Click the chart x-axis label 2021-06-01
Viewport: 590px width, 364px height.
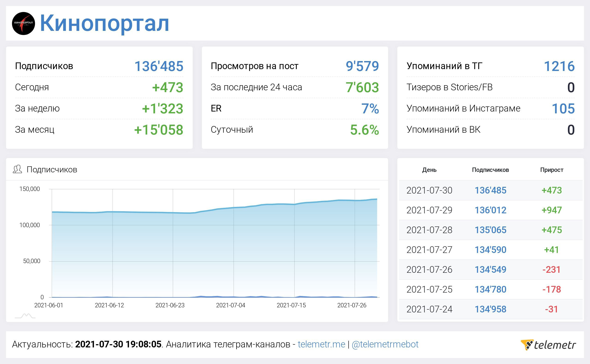tap(49, 305)
